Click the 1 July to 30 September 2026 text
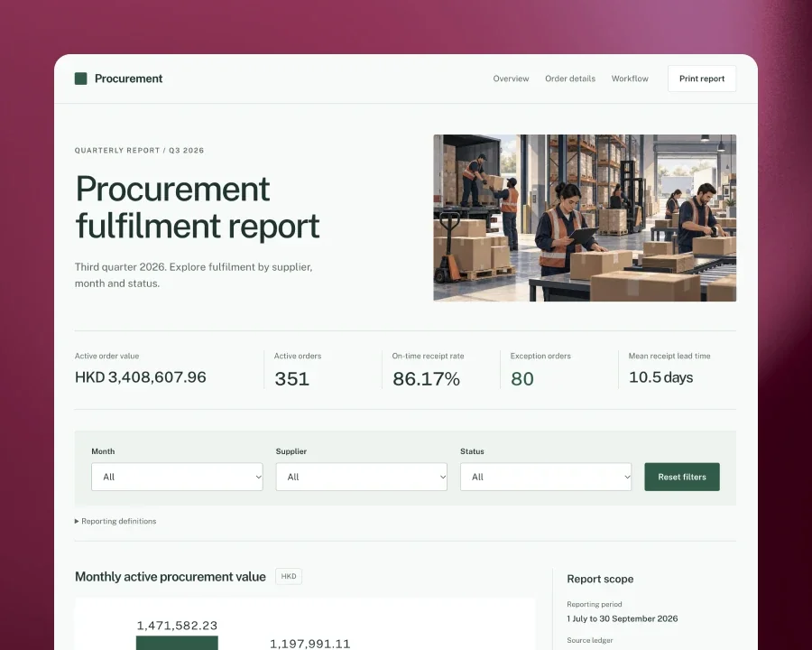This screenshot has width=812, height=650. [623, 618]
